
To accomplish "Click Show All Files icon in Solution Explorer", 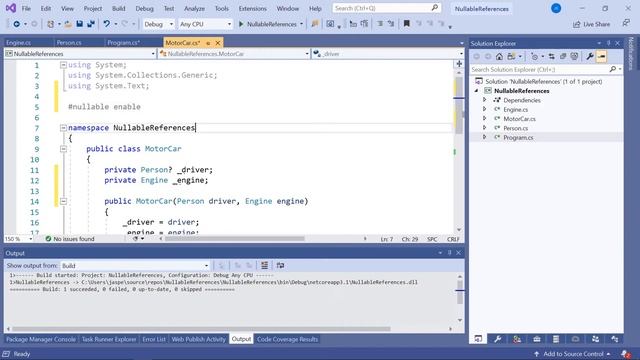I will (574, 56).
